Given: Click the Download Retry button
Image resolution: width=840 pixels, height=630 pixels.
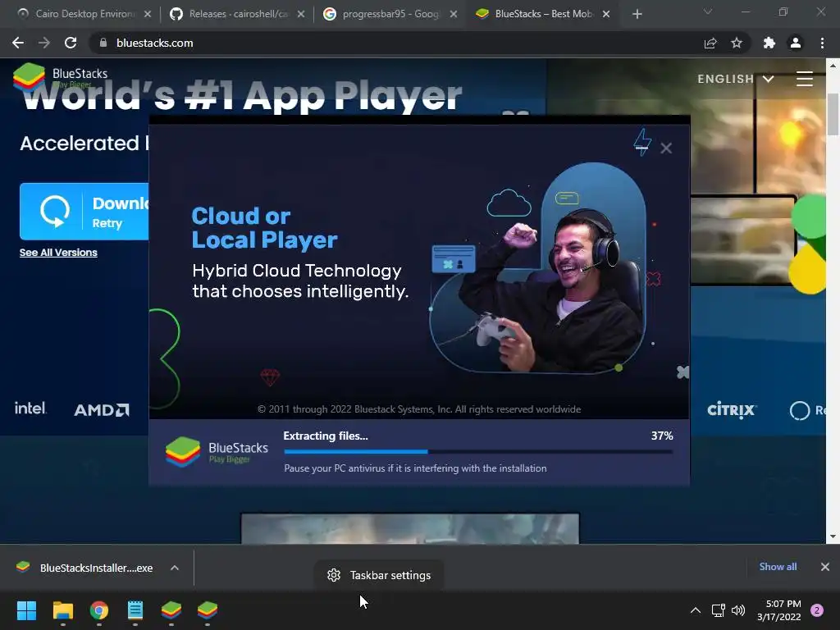Looking at the screenshot, I should coord(84,211).
